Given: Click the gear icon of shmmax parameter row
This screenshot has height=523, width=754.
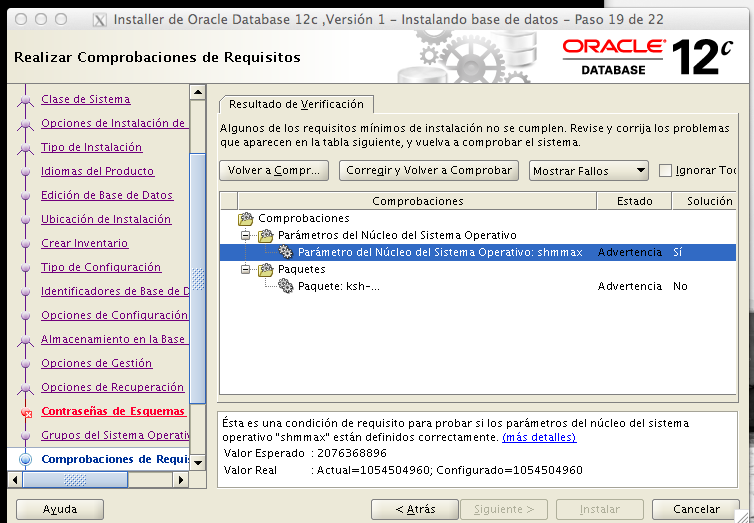Looking at the screenshot, I should pos(286,252).
